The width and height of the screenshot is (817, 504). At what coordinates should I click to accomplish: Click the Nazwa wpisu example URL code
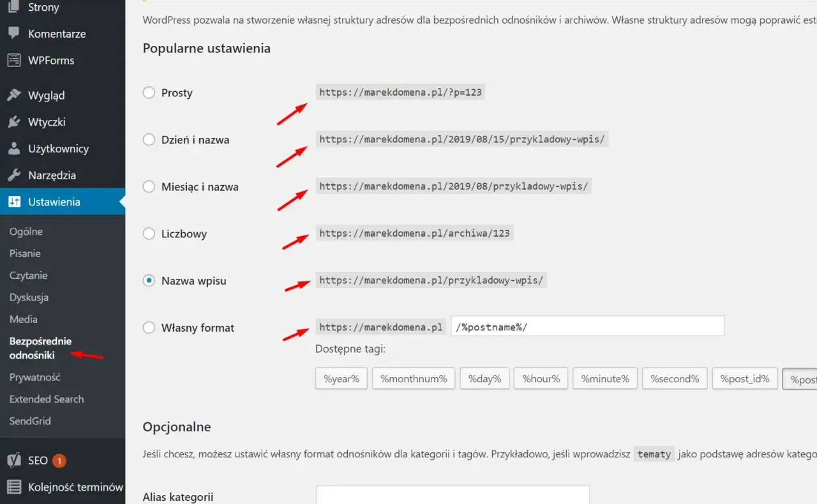coord(431,281)
